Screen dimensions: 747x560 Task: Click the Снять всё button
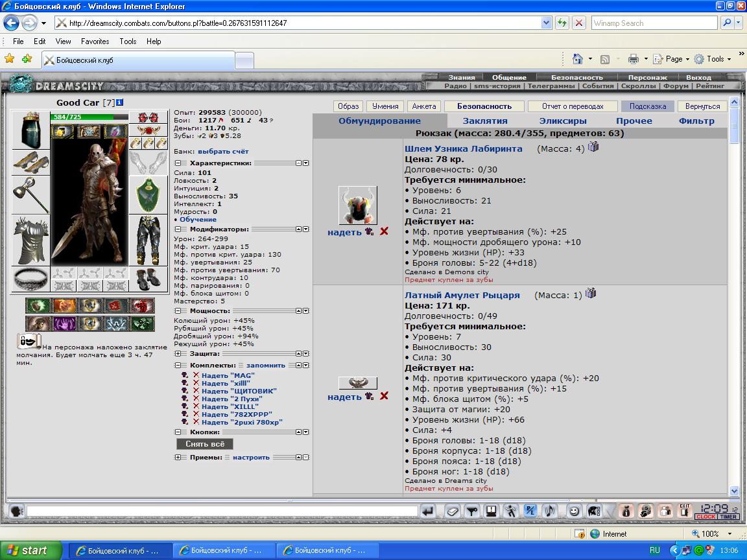click(205, 444)
